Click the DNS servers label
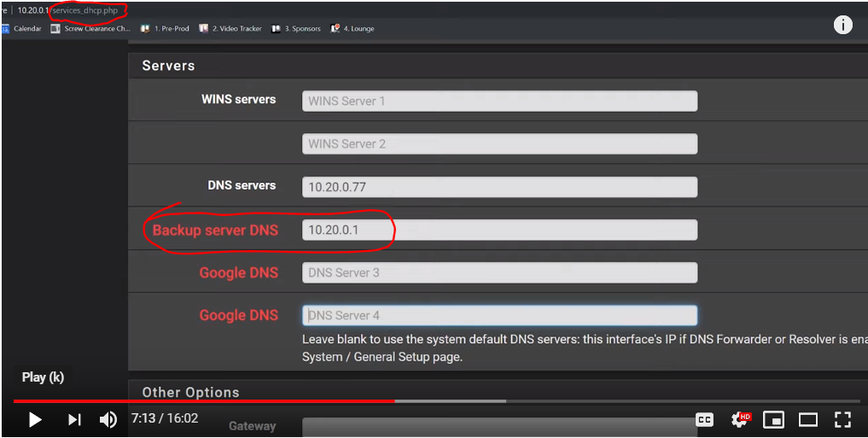 (242, 185)
